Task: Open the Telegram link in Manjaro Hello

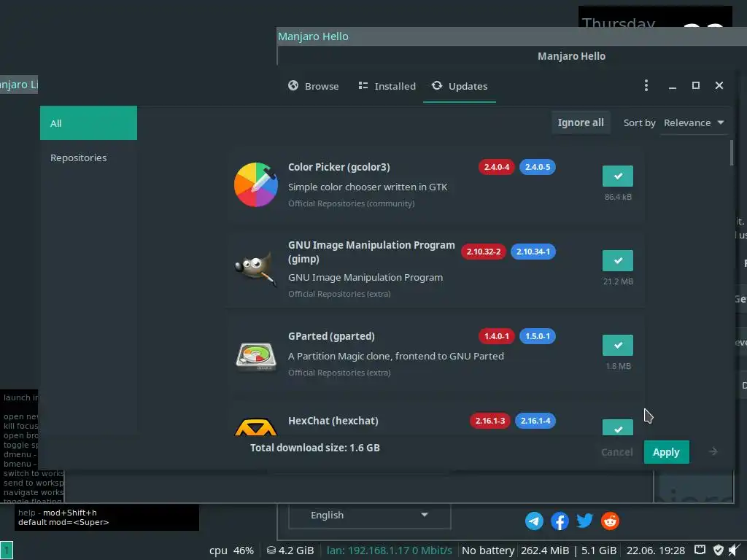Action: pyautogui.click(x=534, y=521)
